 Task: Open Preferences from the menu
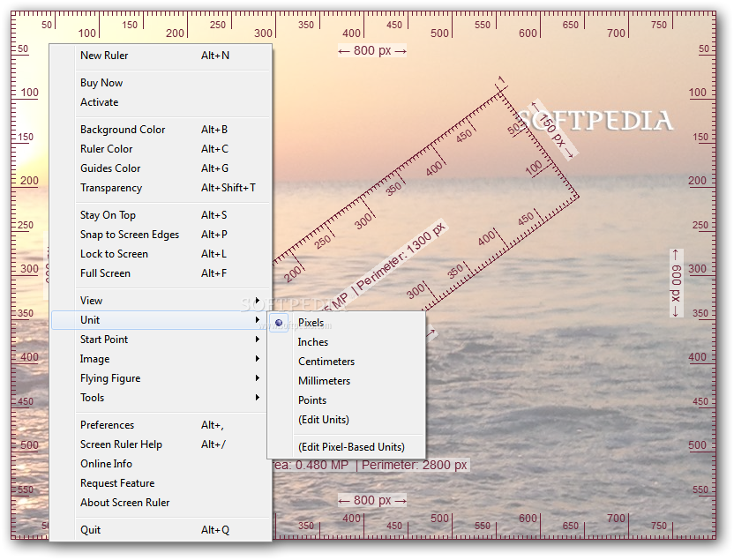[161, 425]
